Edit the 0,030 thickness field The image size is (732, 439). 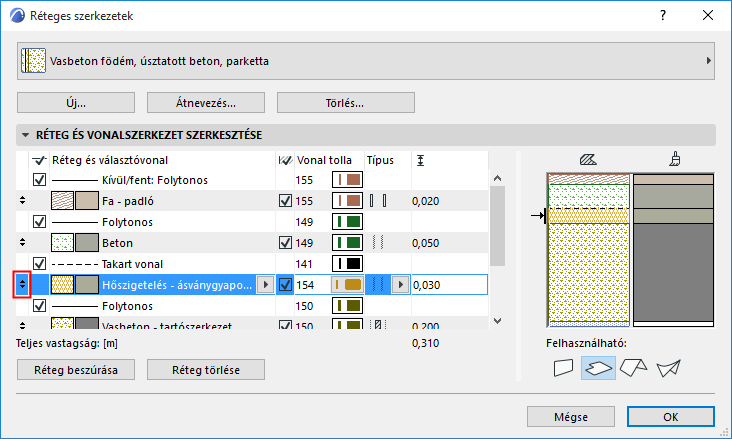[x=449, y=285]
